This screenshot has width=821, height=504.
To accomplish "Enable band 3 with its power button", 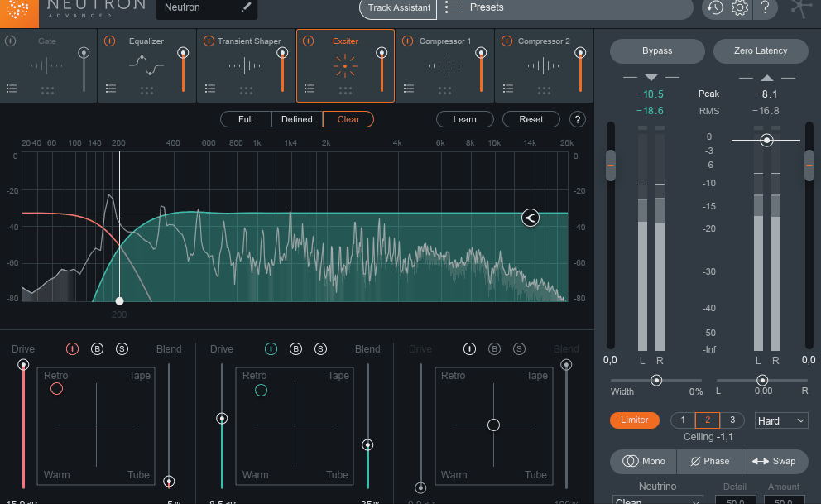I will (x=469, y=349).
